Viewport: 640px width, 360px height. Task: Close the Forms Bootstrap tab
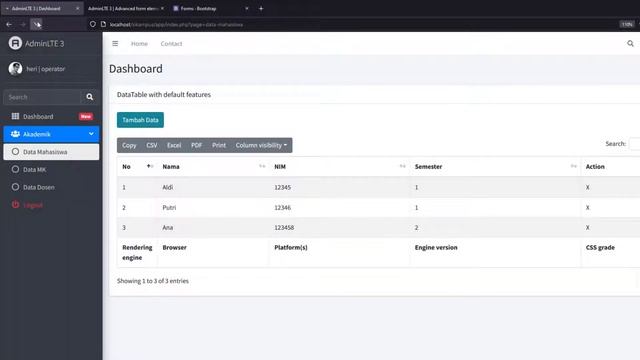247,8
